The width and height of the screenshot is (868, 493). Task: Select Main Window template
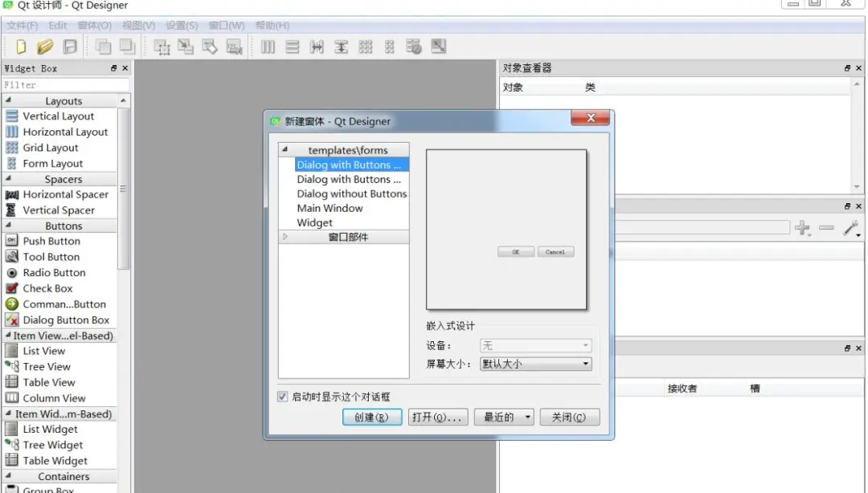[x=330, y=208]
